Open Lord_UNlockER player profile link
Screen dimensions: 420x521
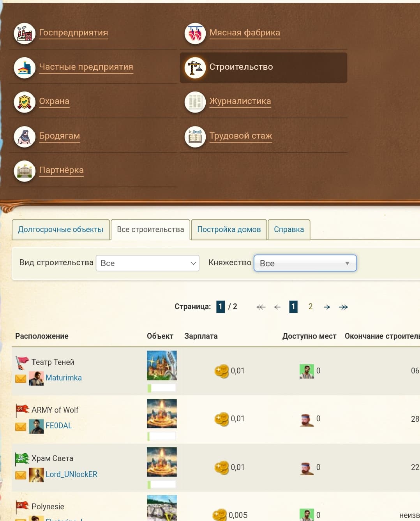(x=71, y=474)
